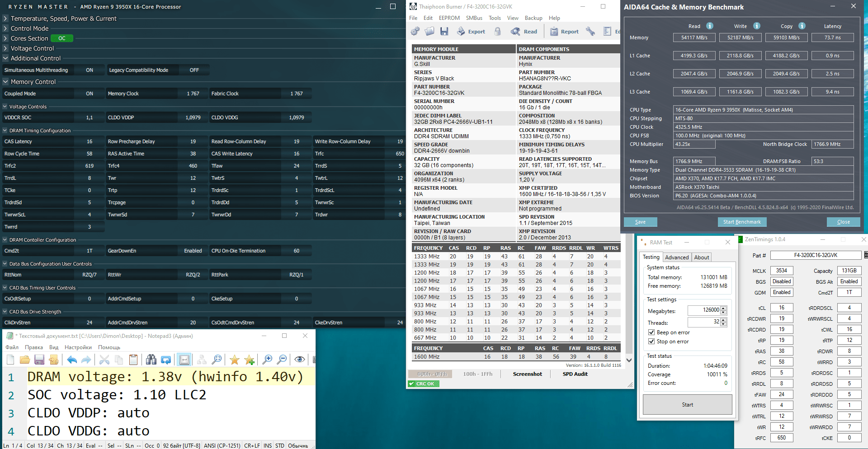Toggle word wrap icon in Notepad3 toolbar
The height and width of the screenshot is (449, 868).
[x=184, y=360]
